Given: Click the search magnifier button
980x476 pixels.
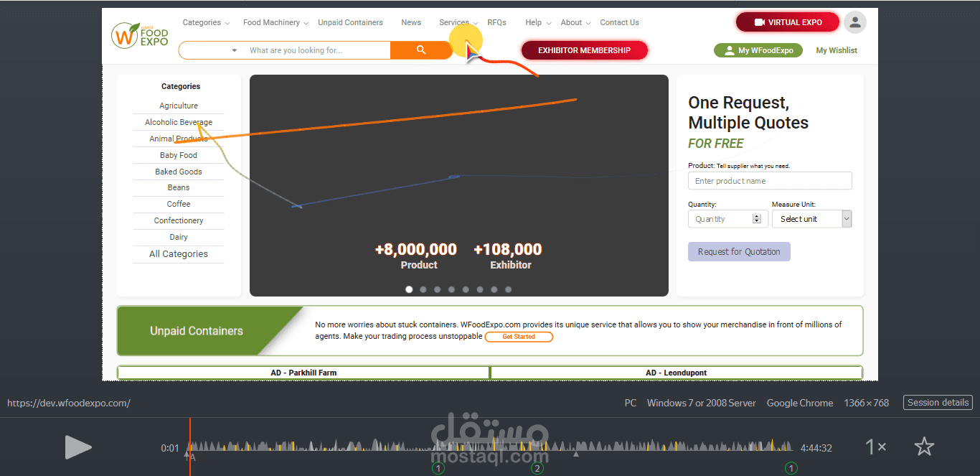Looking at the screenshot, I should click(x=421, y=50).
